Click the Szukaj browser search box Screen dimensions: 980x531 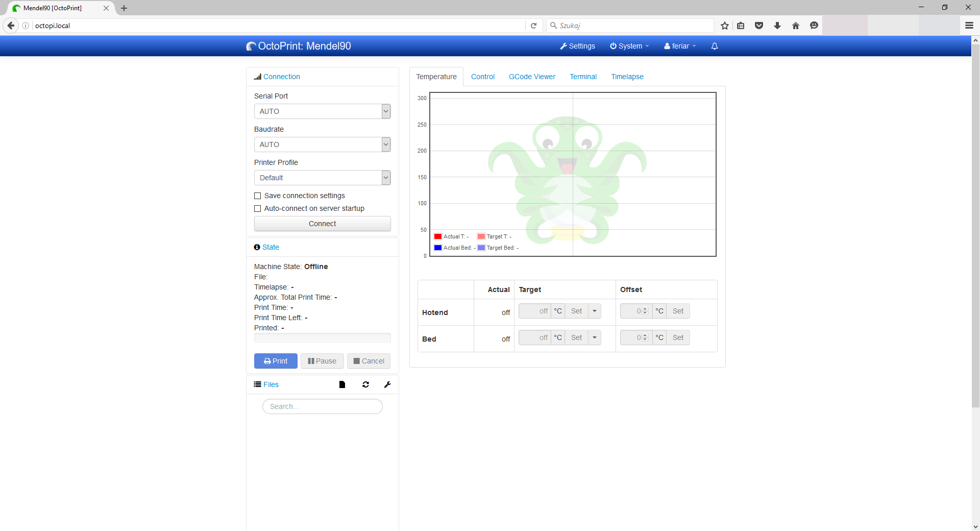click(x=630, y=26)
